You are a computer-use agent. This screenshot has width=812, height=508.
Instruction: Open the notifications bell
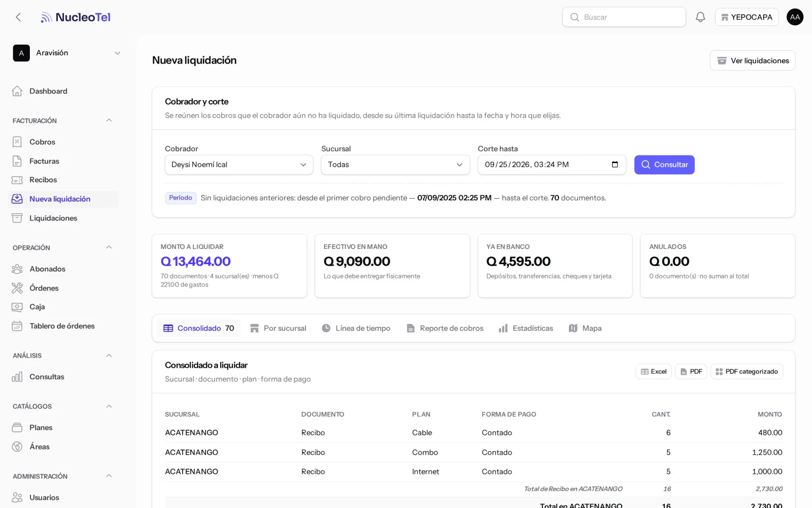coord(700,17)
